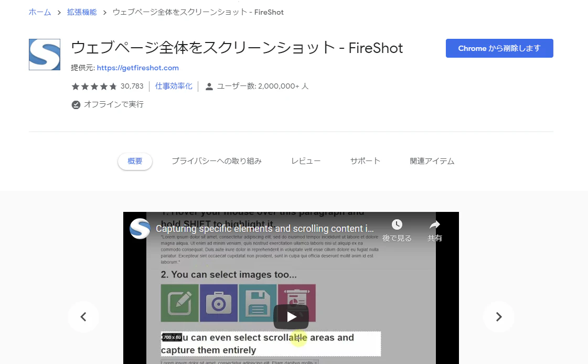Click the extension title heading text
Screen dimensions: 588x364
pyautogui.click(x=237, y=48)
